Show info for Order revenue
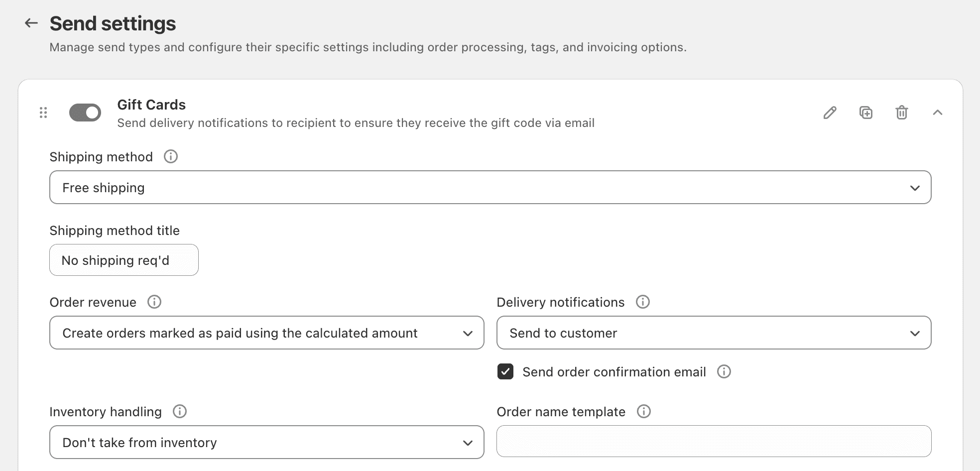The width and height of the screenshot is (980, 471). coord(154,302)
